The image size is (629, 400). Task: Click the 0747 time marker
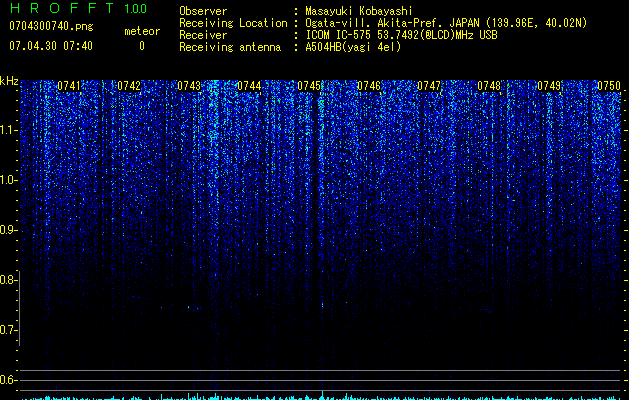[x=429, y=86]
